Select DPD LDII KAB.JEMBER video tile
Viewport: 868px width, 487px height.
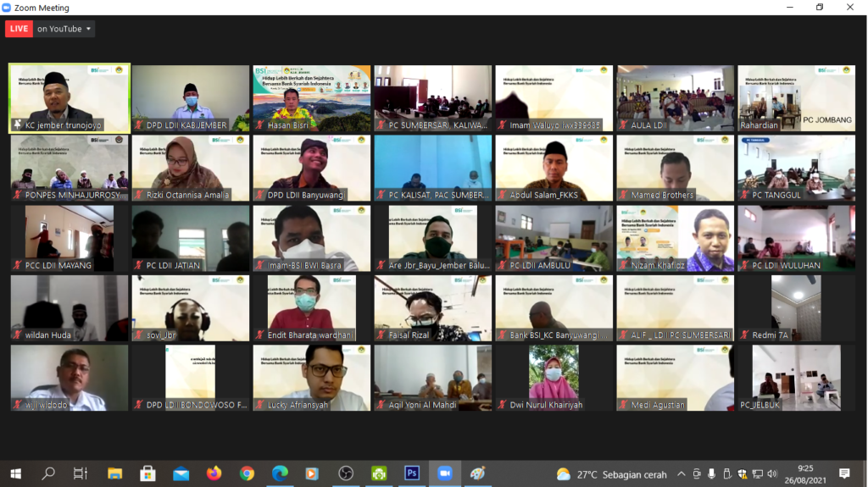click(191, 98)
